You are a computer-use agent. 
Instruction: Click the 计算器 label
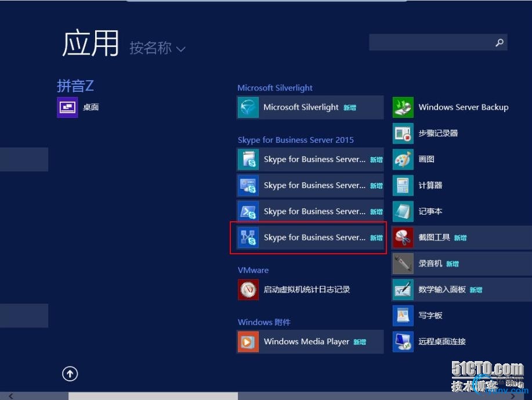pos(430,185)
